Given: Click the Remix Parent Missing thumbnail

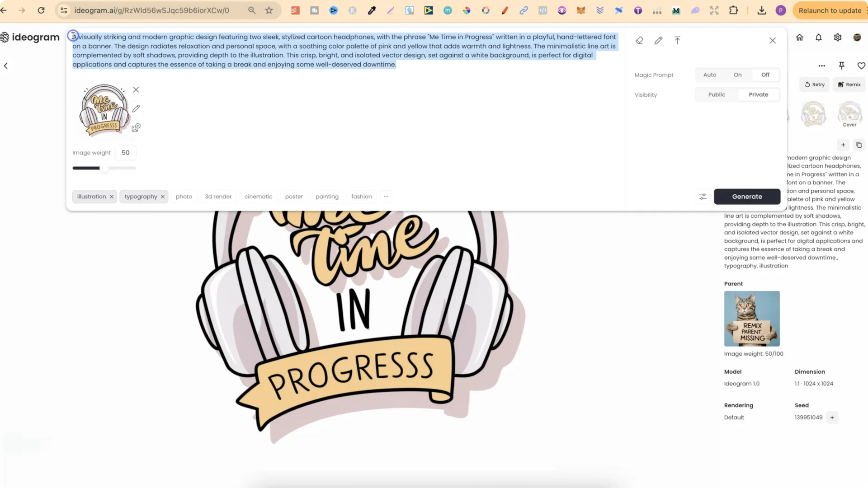Looking at the screenshot, I should (x=751, y=319).
